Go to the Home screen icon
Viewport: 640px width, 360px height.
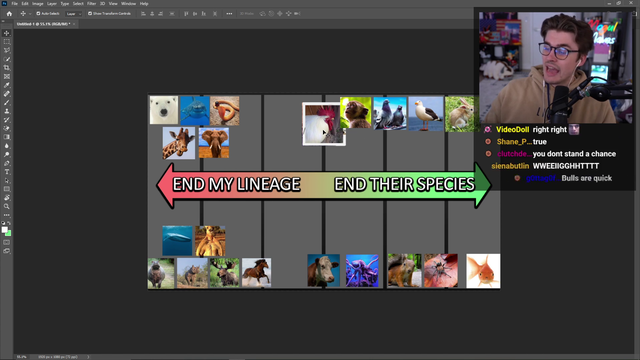pos(9,13)
